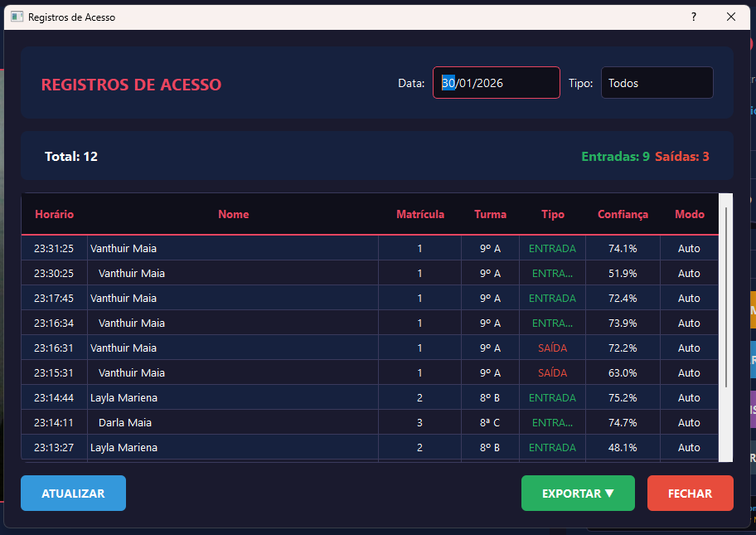Click the SAÍDA cell at 23:16:31
Viewport: 756px width, 535px height.
(552, 348)
